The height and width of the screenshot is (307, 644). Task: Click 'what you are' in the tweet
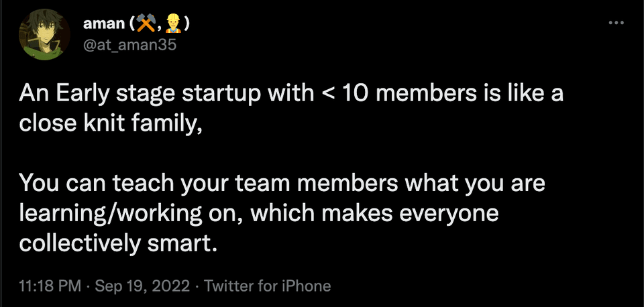pyautogui.click(x=475, y=184)
